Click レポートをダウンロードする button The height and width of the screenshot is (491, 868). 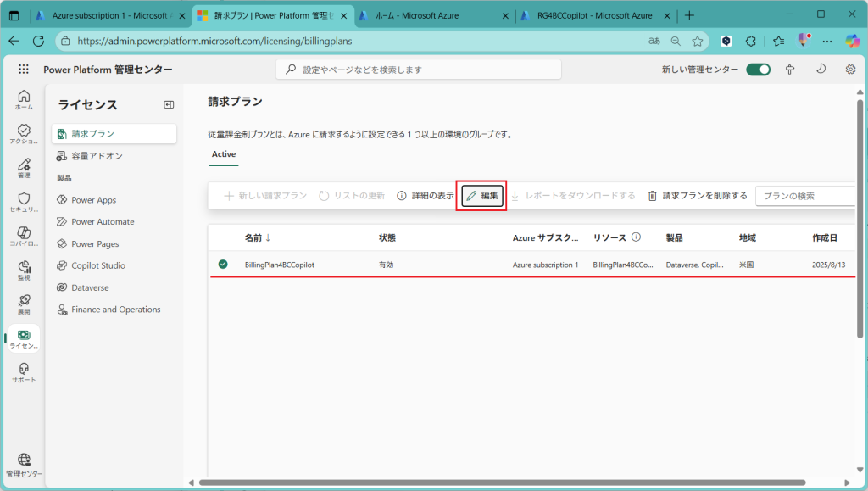click(x=572, y=195)
